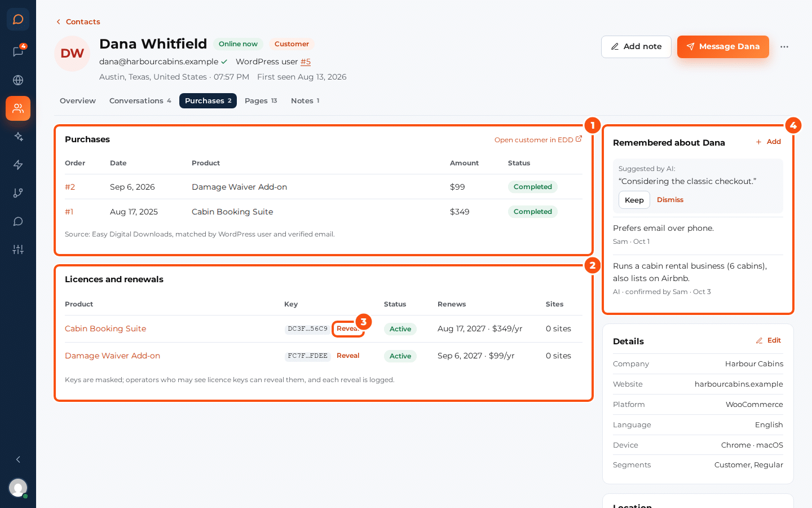The height and width of the screenshot is (508, 812).
Task: Select the Contacts people icon in sidebar
Action: coord(18,108)
